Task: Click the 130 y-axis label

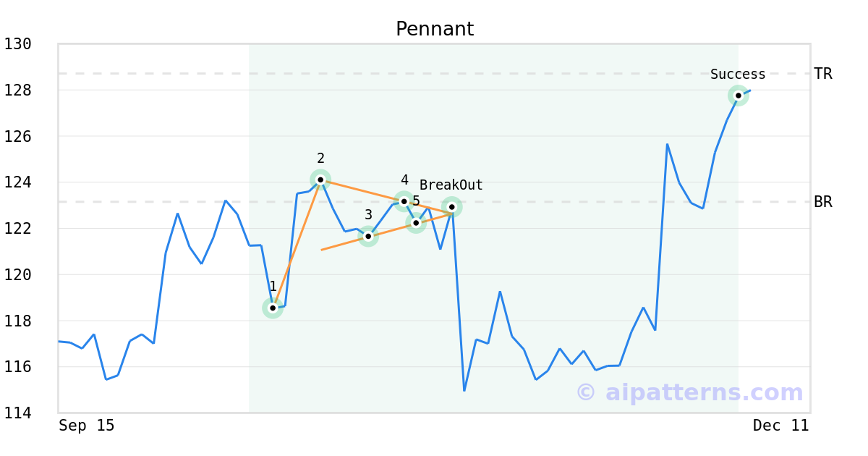Action: (18, 44)
